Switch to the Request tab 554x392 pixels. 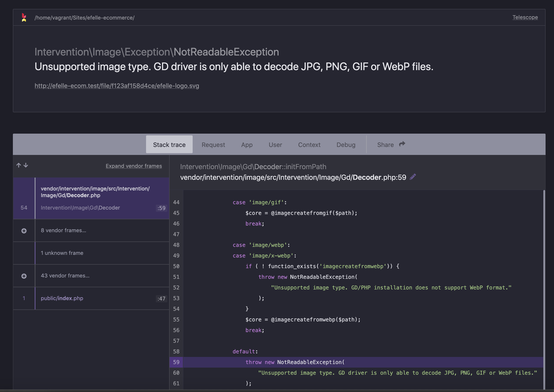tap(213, 145)
